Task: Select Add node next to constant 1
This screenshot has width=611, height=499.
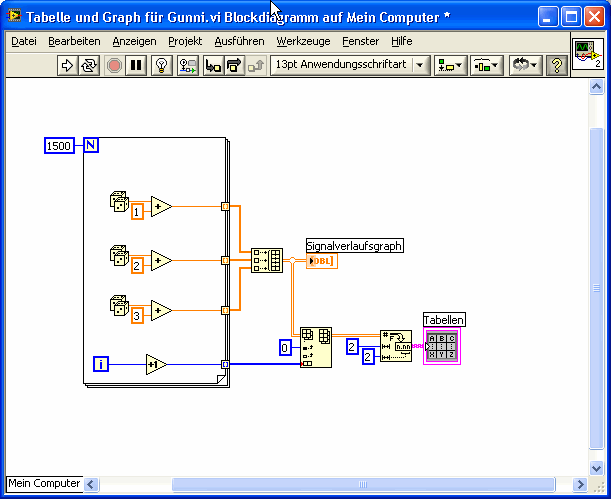Action: 161,206
